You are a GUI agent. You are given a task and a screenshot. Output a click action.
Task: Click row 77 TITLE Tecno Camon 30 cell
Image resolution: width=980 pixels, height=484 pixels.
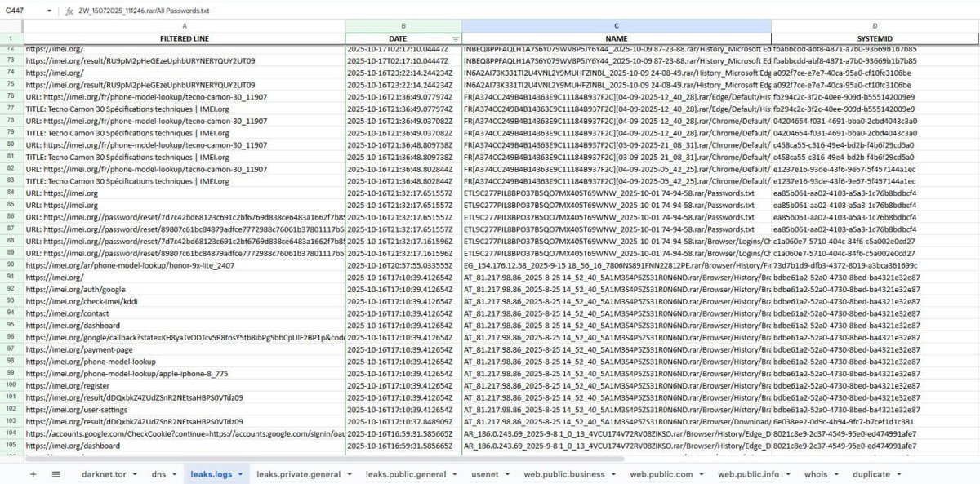(185, 109)
